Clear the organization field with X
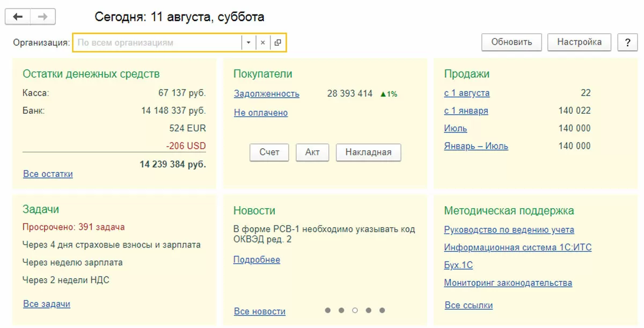 263,42
